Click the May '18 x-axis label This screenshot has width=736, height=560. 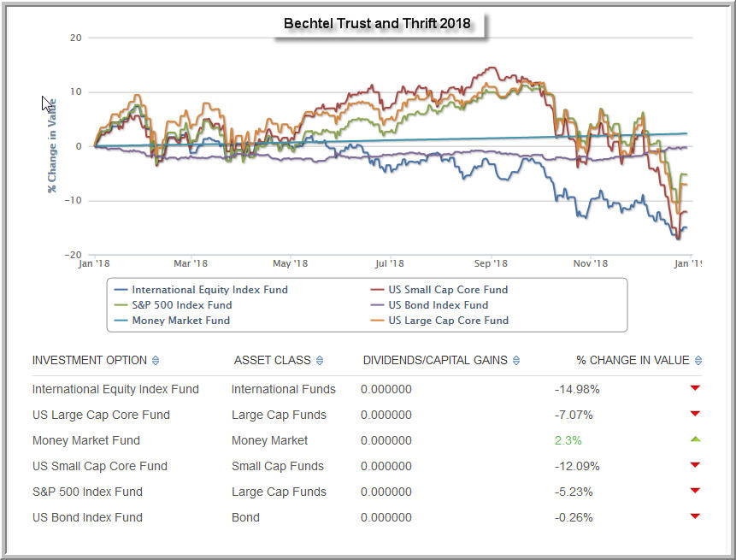tap(290, 263)
